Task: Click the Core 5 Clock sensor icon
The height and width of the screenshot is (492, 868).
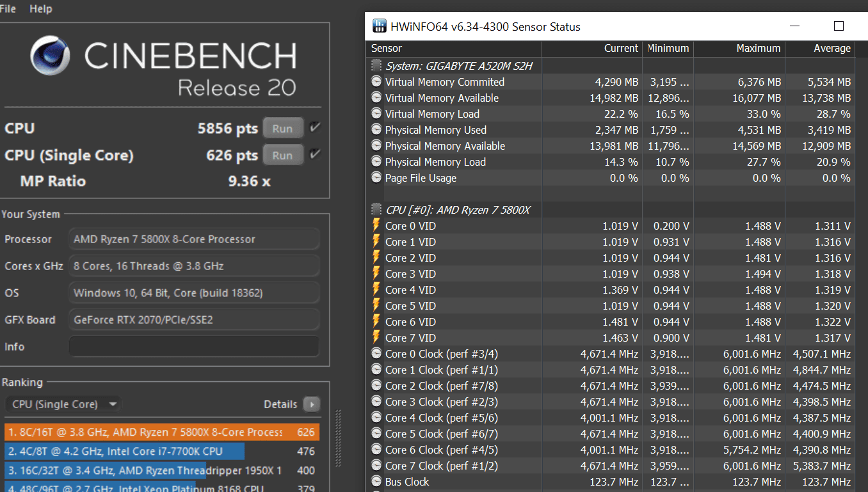Action: point(376,434)
